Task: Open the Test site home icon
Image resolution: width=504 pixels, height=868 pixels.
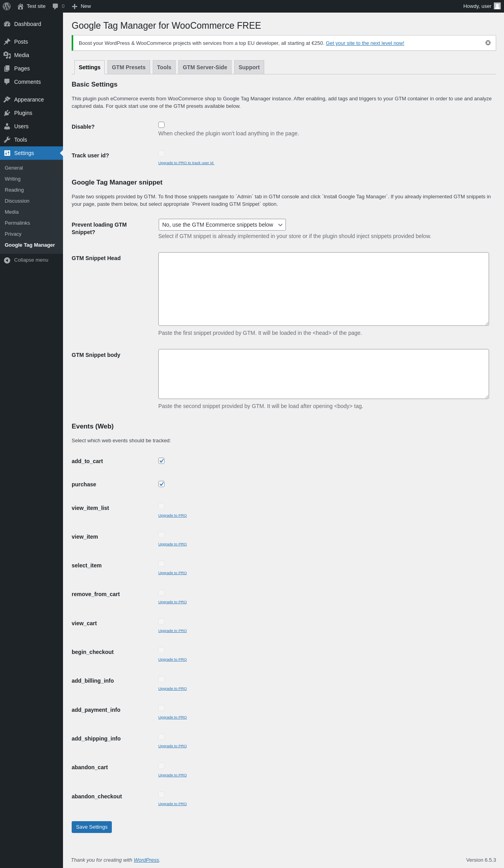Action: pos(20,6)
